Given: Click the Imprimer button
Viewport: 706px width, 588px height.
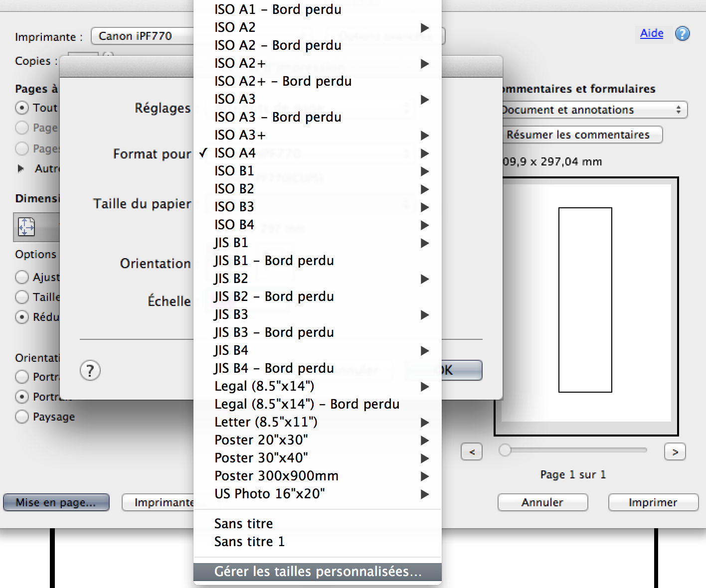Looking at the screenshot, I should coord(653,502).
